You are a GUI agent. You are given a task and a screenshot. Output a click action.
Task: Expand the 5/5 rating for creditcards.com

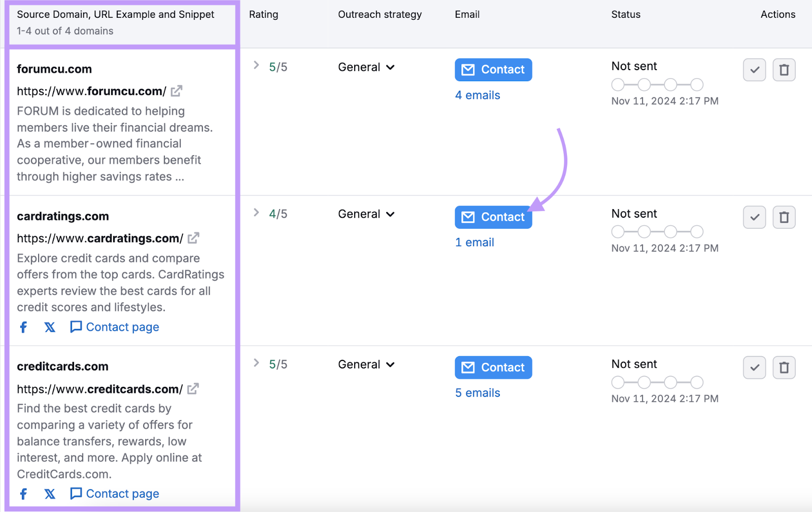click(x=256, y=363)
